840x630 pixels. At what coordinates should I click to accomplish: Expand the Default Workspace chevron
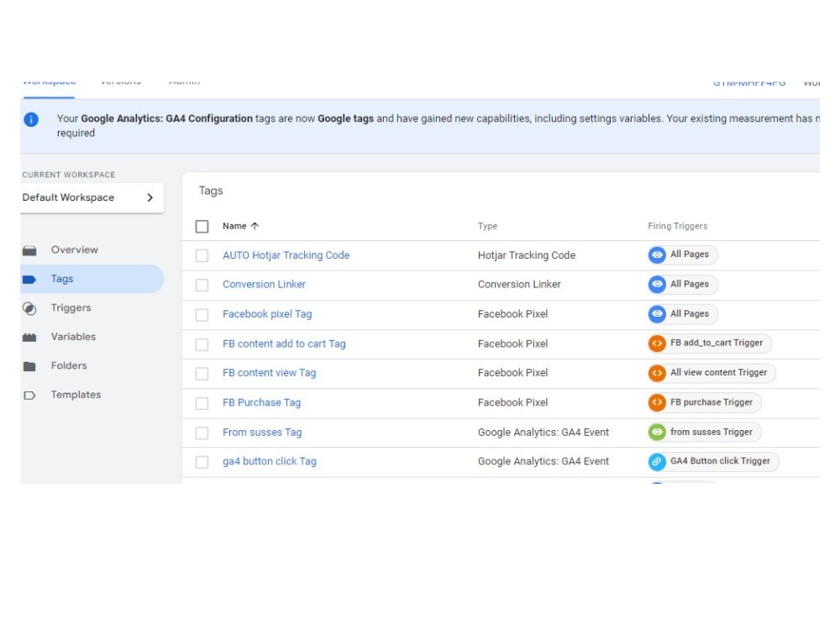pos(150,197)
